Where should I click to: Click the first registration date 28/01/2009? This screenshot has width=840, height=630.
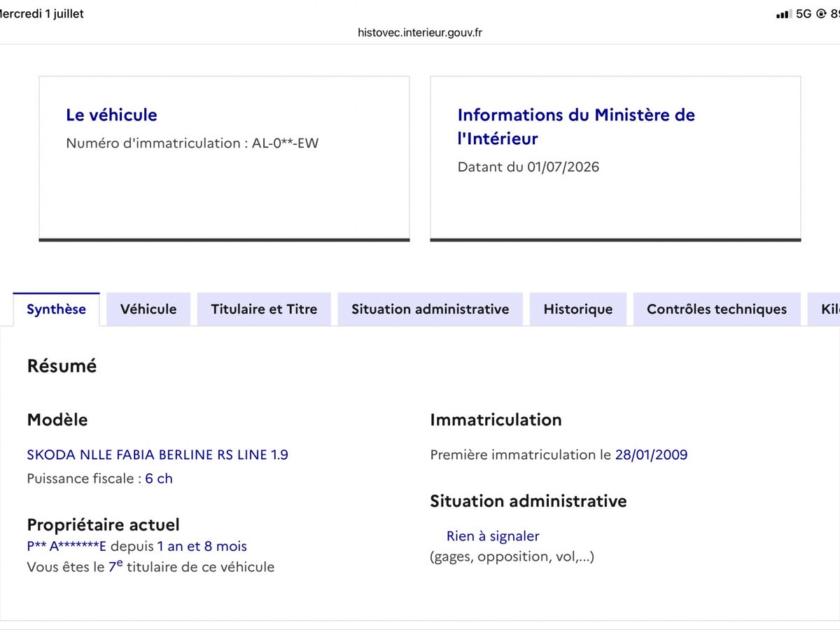651,454
